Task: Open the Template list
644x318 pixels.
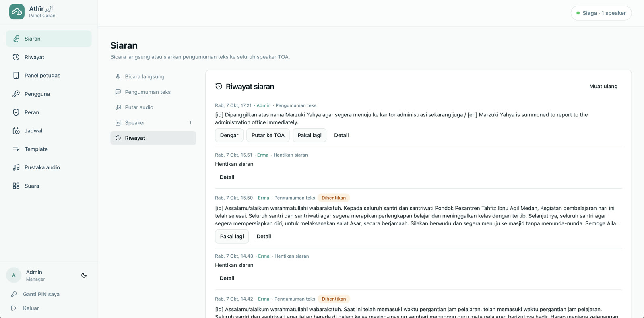Action: click(49, 149)
